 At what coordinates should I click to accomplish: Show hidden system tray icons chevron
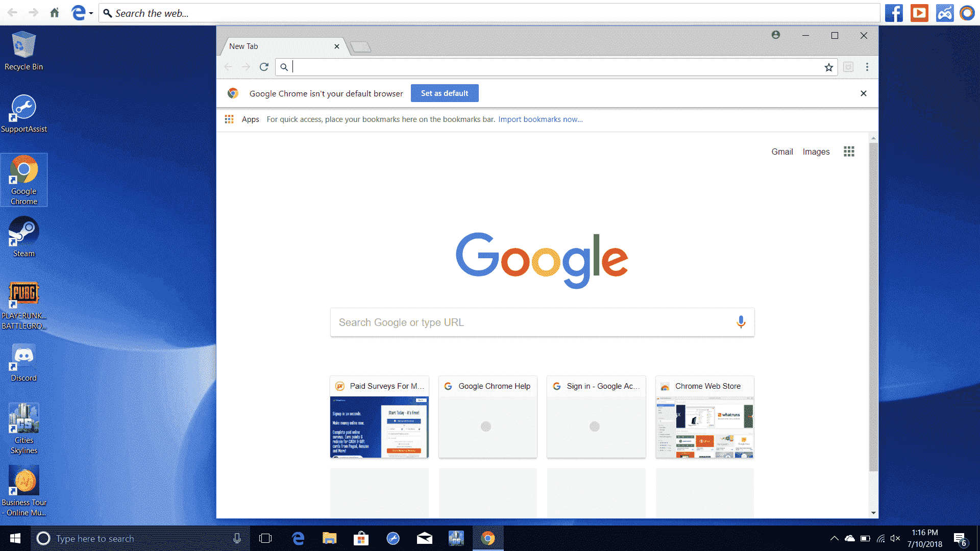(x=834, y=538)
